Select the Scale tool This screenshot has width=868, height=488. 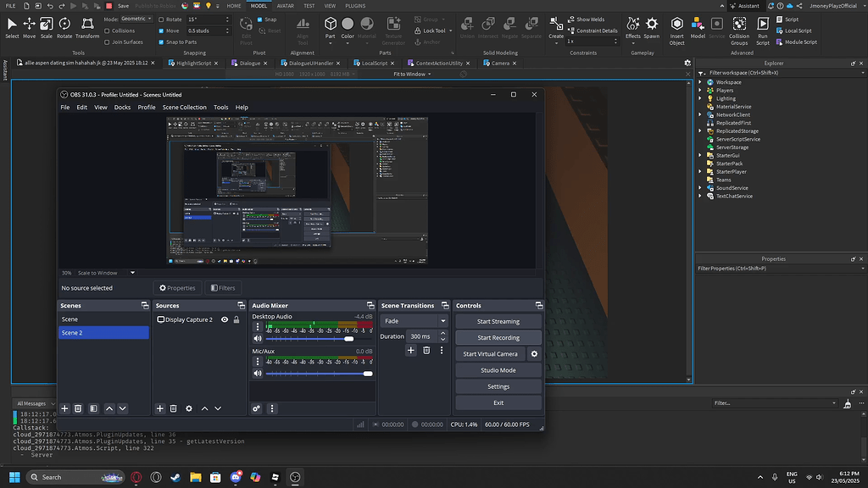pos(46,25)
